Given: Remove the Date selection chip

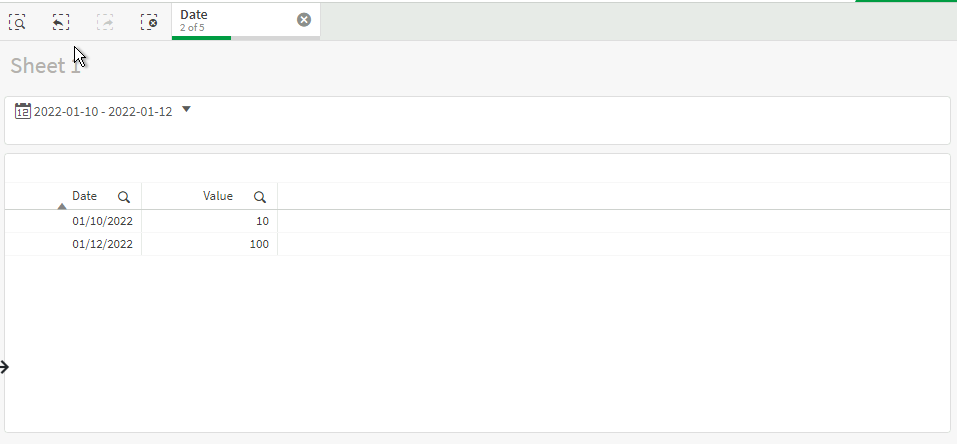Looking at the screenshot, I should point(304,20).
